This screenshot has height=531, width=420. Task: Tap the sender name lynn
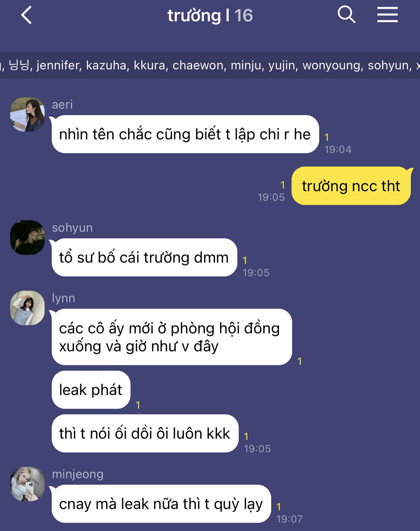[64, 298]
